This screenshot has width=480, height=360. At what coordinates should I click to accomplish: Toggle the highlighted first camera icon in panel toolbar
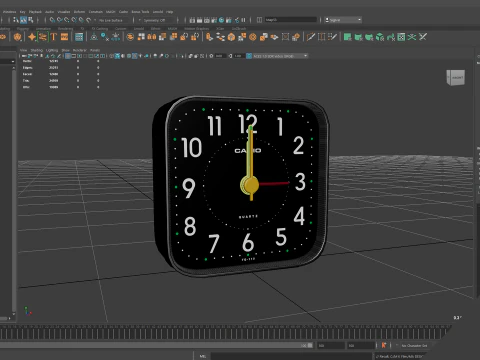point(68,56)
